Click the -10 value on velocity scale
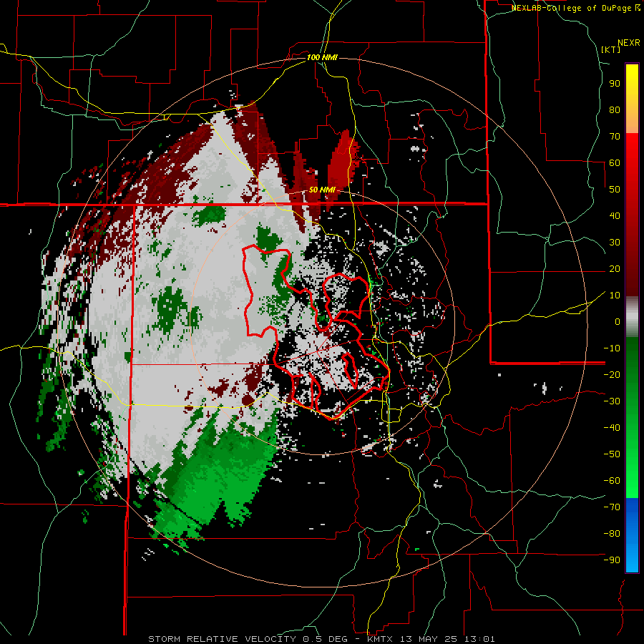 point(612,348)
